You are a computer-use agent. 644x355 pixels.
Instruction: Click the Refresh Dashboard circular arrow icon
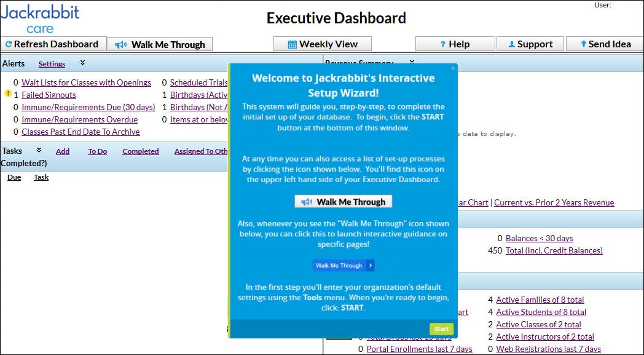point(9,44)
